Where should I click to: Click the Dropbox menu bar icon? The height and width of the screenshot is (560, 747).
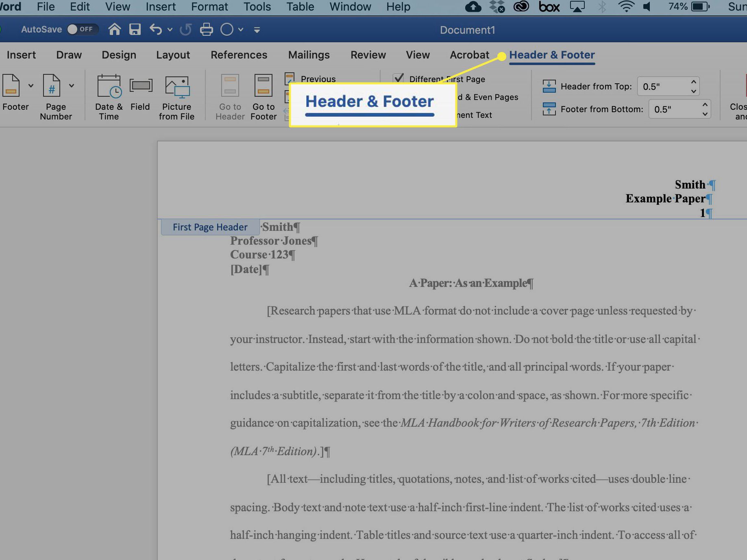pyautogui.click(x=497, y=7)
